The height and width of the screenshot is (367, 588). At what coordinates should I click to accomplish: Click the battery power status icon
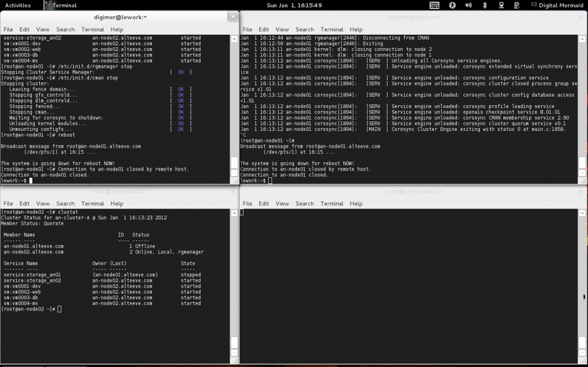click(x=516, y=5)
